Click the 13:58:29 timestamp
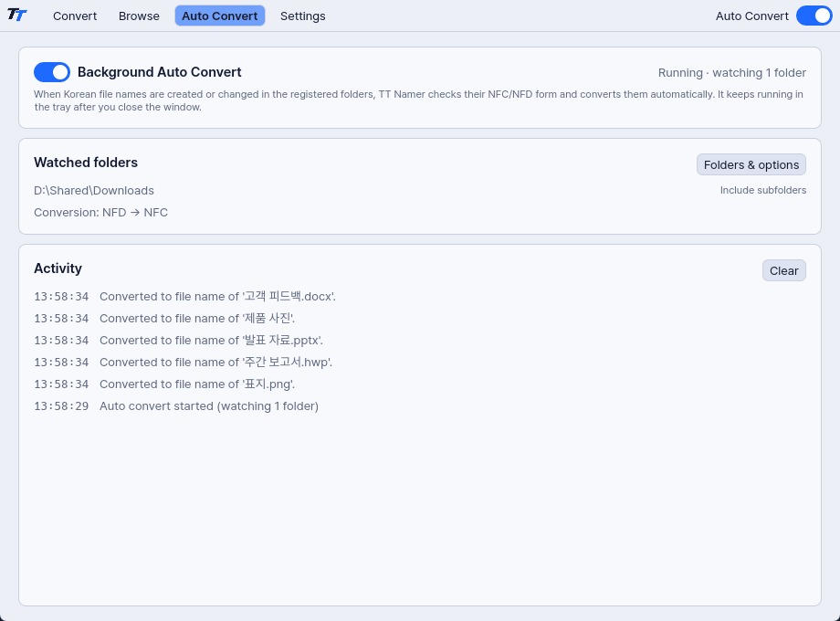The image size is (840, 621). tap(61, 406)
